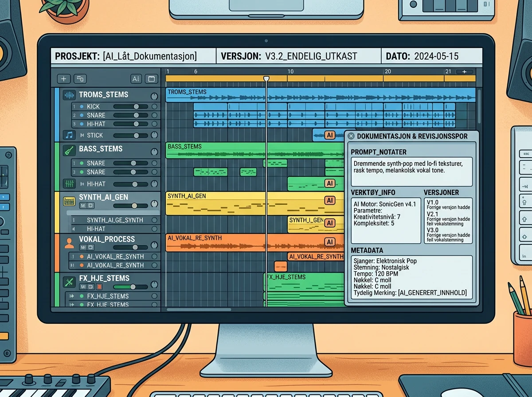
Task: Click the AI badge on green HI-HAT clip
Action: [x=329, y=183]
